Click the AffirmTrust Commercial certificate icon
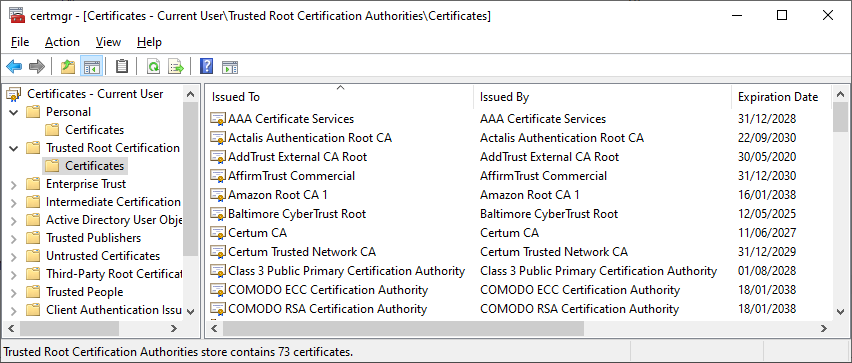The image size is (852, 363). (x=218, y=176)
